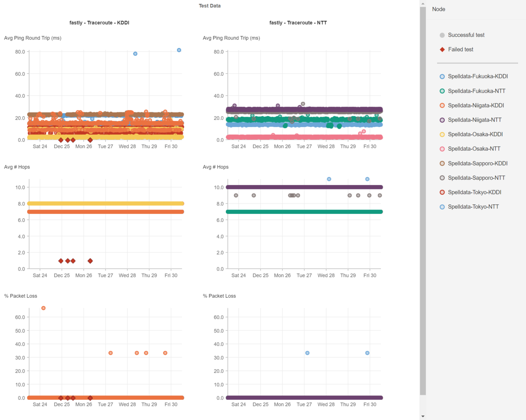
Task: Select the blue 81 ms point near Fri 30, KDDI ping
Action: click(x=179, y=50)
